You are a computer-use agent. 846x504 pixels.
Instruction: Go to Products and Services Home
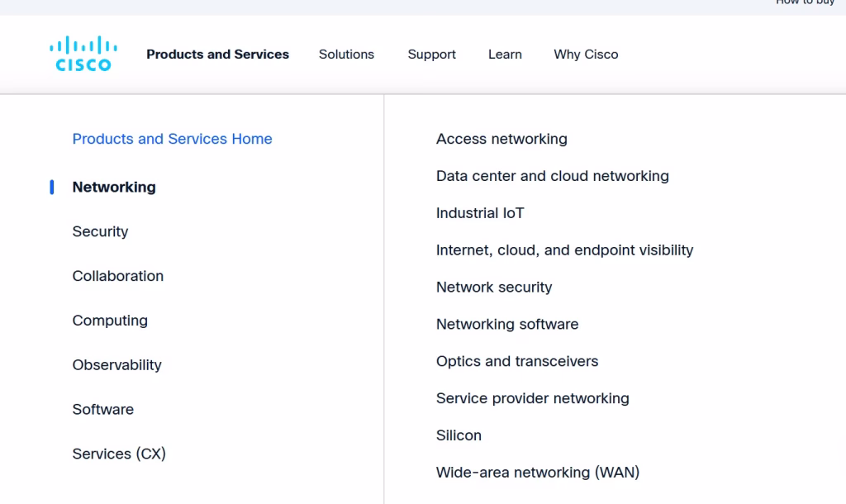[172, 139]
